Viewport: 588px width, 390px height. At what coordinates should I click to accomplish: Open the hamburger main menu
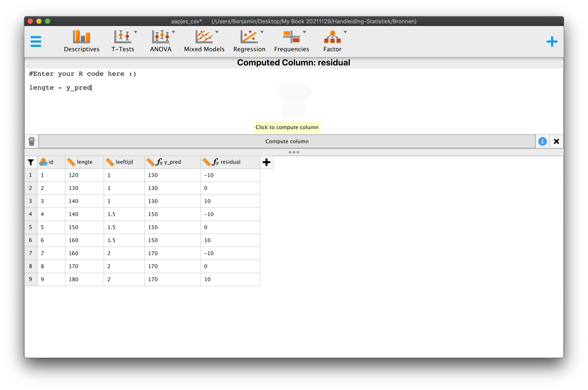pyautogui.click(x=36, y=41)
